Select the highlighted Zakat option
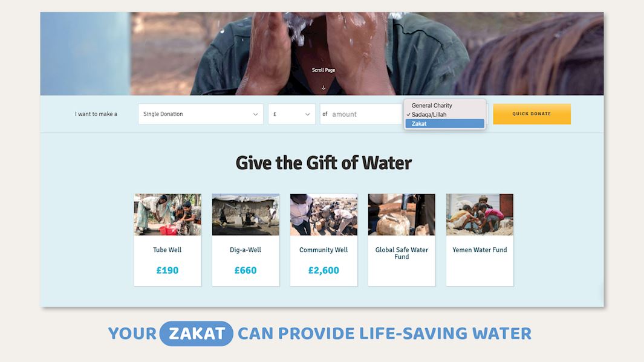 tap(445, 123)
